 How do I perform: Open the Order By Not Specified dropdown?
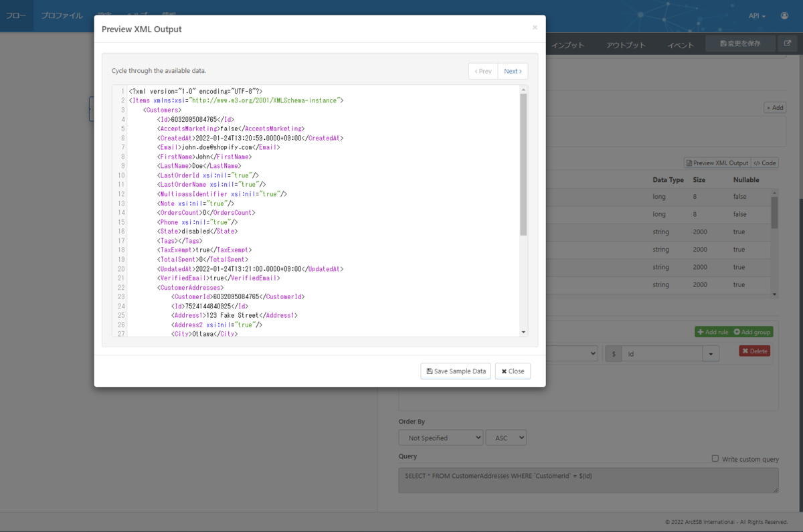coord(441,438)
